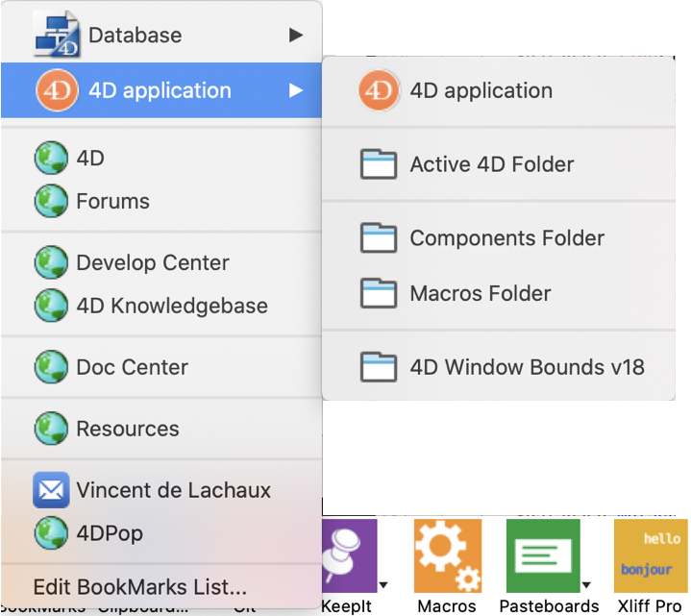Open the Database submenu entry

pyautogui.click(x=161, y=35)
